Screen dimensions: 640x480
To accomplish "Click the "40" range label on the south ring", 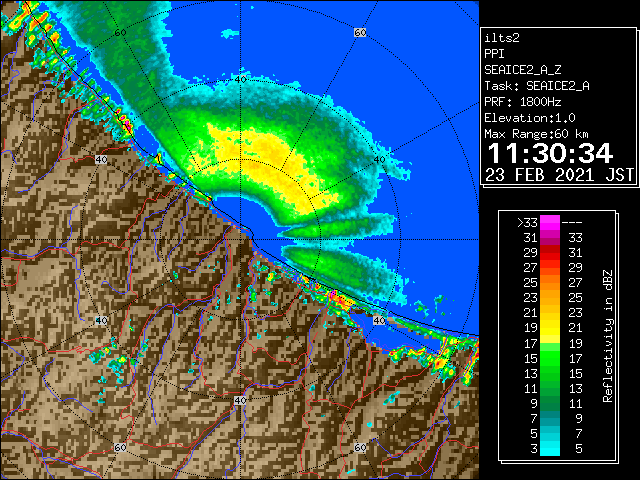I will (x=240, y=400).
